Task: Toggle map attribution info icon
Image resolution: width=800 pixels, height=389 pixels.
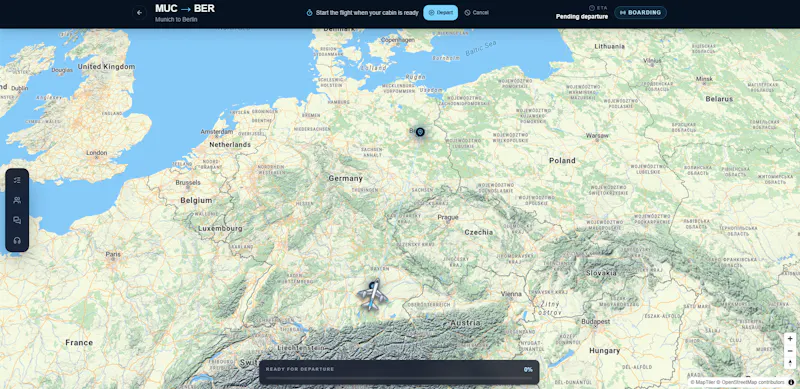Action: pyautogui.click(x=791, y=382)
